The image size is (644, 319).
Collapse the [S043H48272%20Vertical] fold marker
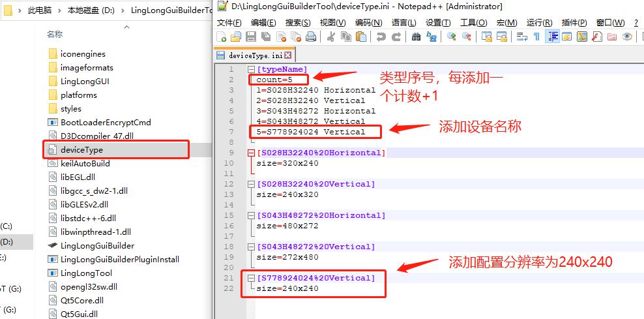tap(251, 247)
